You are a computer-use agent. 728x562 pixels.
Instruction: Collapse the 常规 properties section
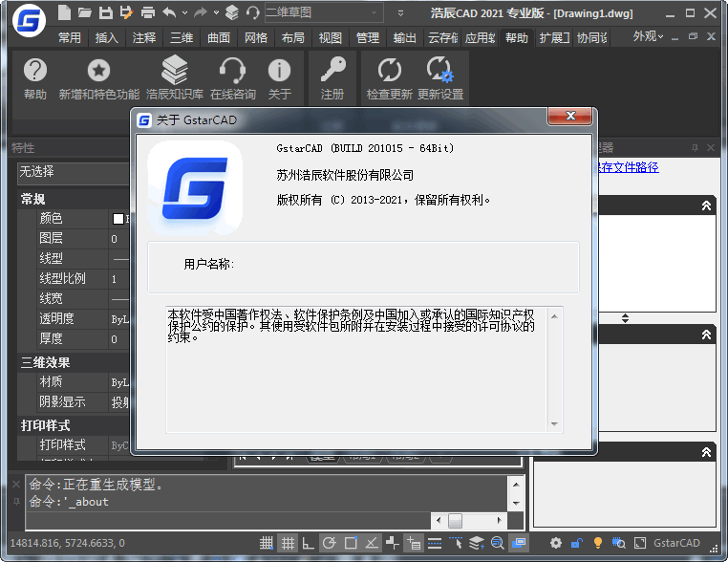click(75, 199)
